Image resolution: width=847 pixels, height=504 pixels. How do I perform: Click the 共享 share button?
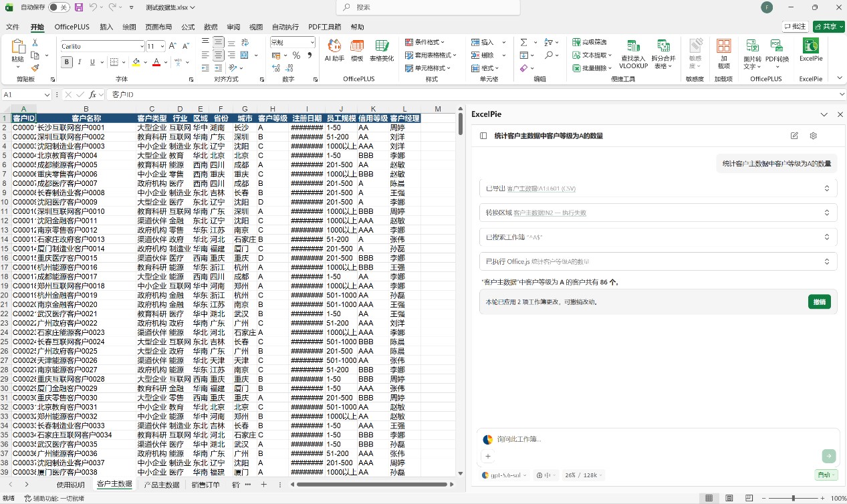click(x=829, y=27)
